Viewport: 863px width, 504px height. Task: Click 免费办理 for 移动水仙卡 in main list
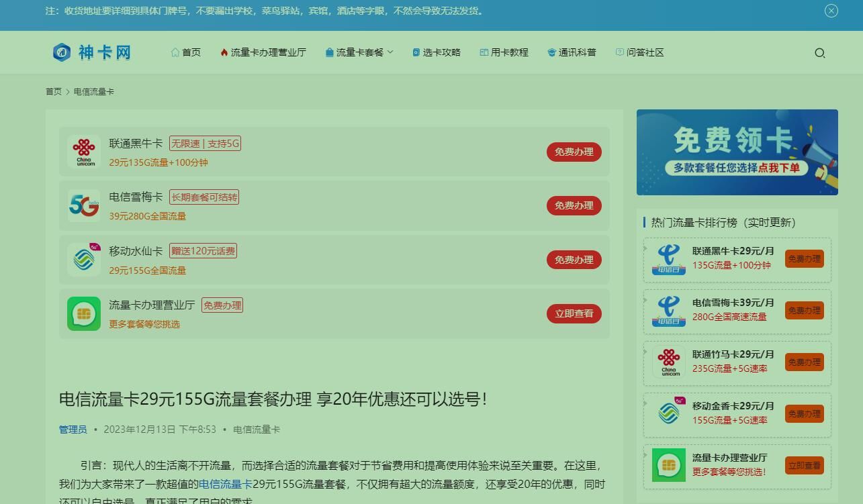[574, 260]
